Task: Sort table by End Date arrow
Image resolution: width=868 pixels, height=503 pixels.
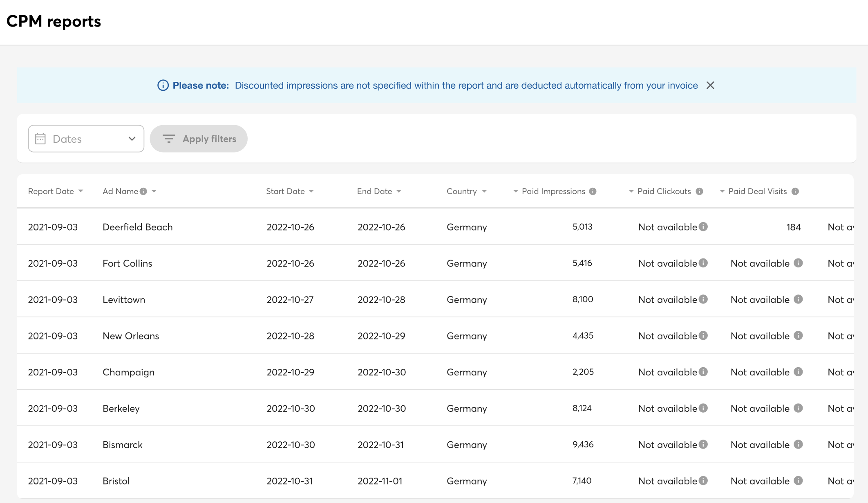Action: (x=399, y=191)
